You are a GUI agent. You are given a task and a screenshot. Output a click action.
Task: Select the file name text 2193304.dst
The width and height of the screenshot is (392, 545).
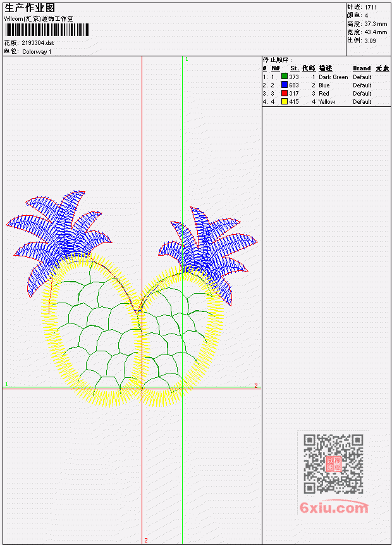point(37,43)
